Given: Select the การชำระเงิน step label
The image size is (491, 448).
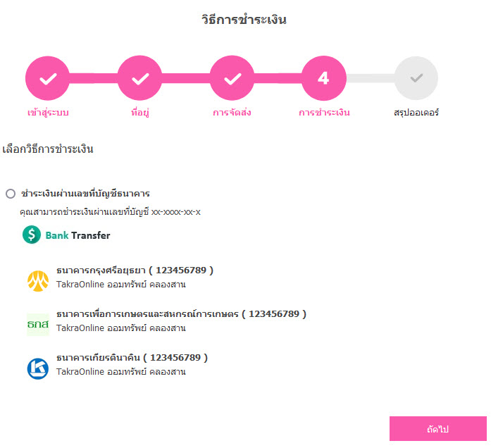Looking at the screenshot, I should (x=324, y=113).
